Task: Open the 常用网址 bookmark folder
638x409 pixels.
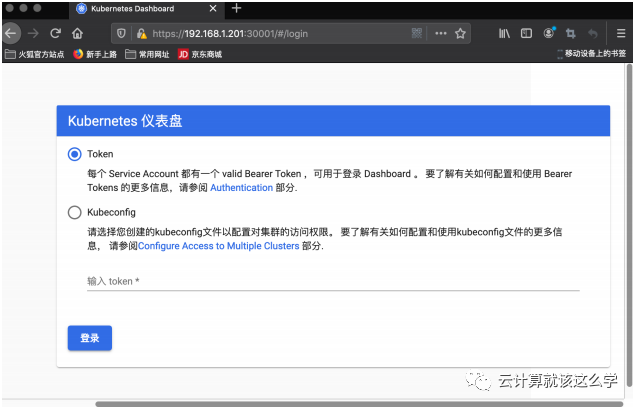Action: [x=147, y=54]
